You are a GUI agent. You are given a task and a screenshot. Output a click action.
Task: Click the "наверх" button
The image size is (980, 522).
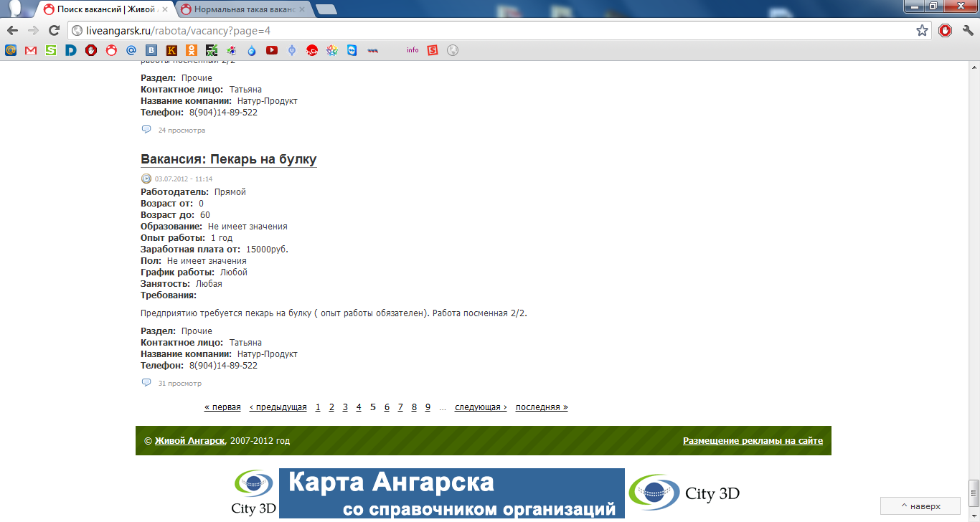[920, 506]
